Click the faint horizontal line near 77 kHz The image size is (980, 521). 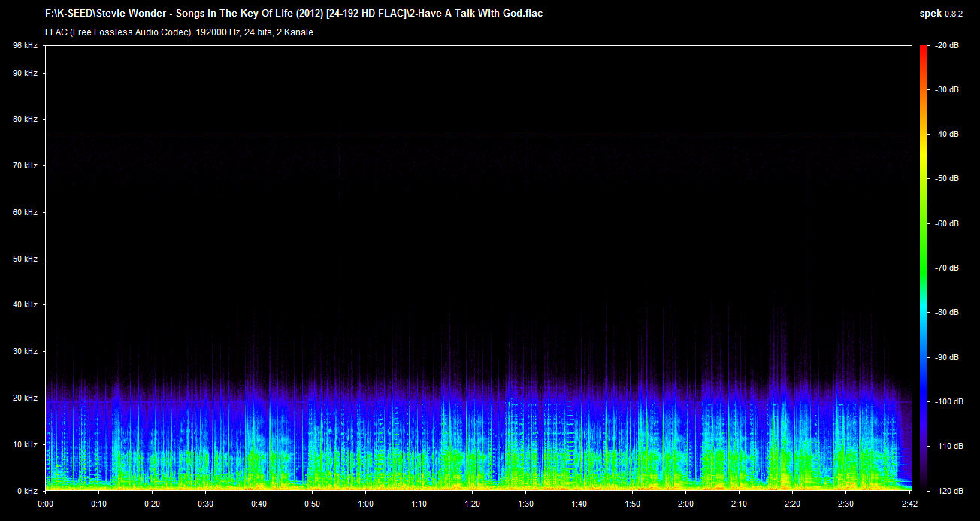pos(481,135)
